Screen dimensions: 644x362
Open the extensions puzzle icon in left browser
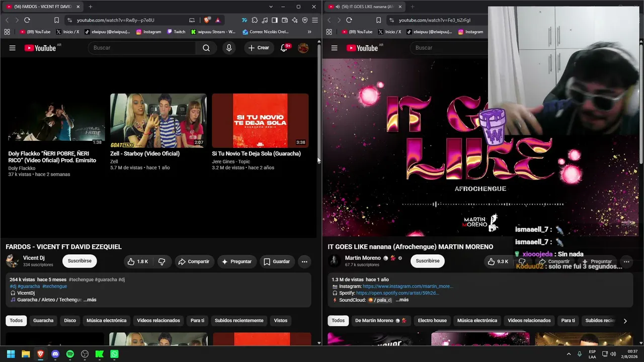point(255,20)
